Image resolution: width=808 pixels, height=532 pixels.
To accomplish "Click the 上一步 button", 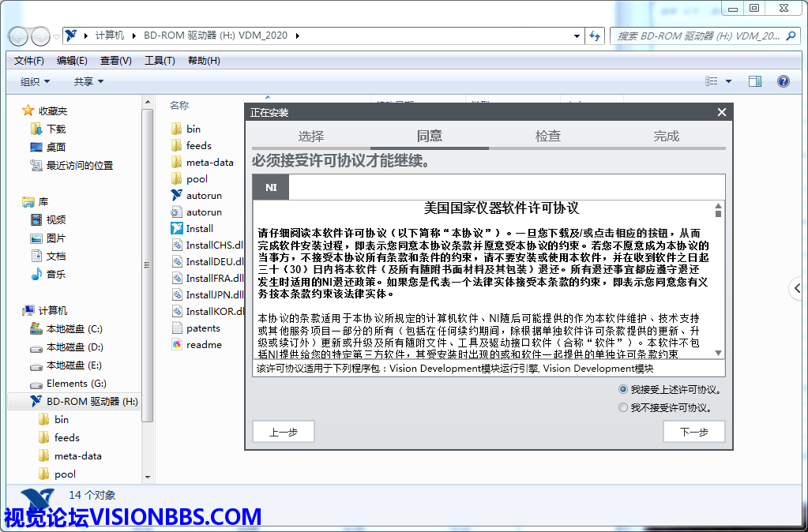I will pos(284,432).
